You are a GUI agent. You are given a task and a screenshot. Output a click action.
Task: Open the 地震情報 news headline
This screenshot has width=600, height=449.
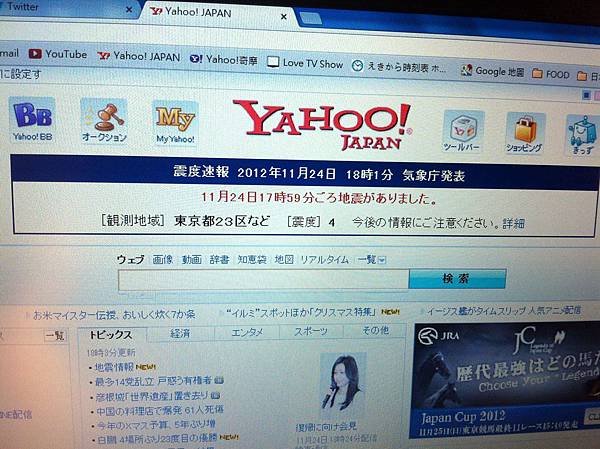[x=114, y=367]
